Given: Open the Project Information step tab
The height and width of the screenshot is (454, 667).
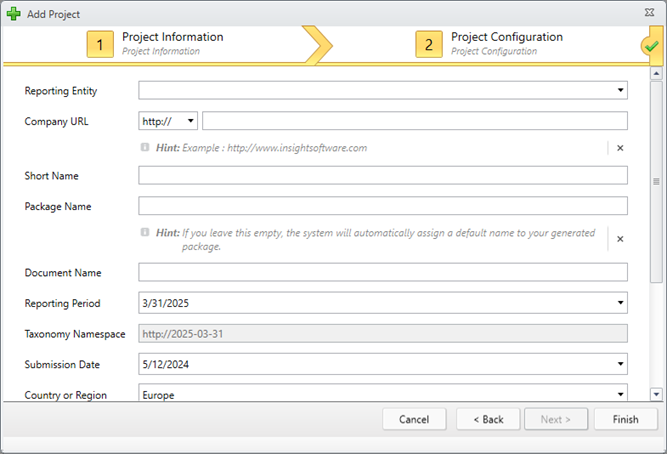Looking at the screenshot, I should pos(172,43).
